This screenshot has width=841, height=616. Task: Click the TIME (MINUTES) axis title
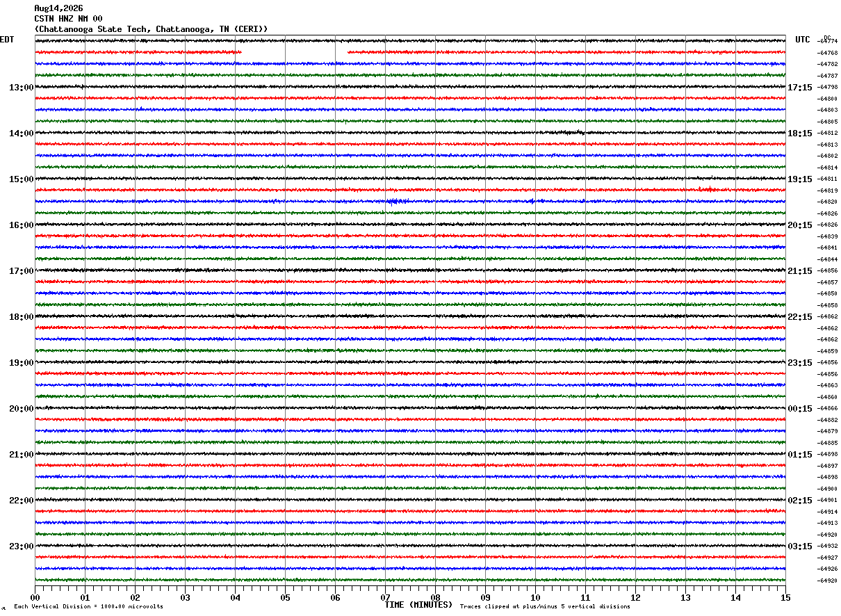tap(418, 605)
